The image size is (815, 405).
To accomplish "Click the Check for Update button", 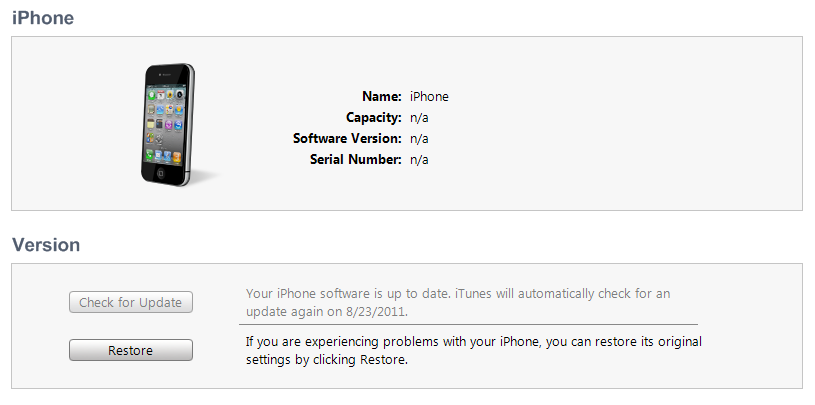I will coord(131,303).
